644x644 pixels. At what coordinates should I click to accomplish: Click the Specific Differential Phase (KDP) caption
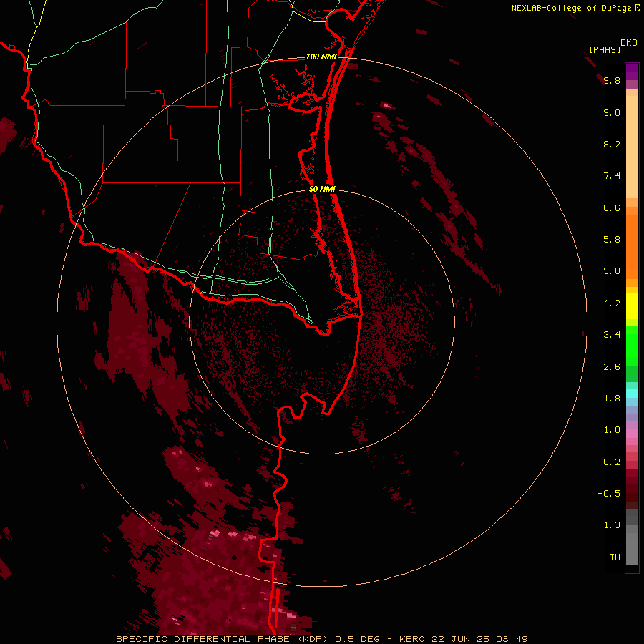224,639
